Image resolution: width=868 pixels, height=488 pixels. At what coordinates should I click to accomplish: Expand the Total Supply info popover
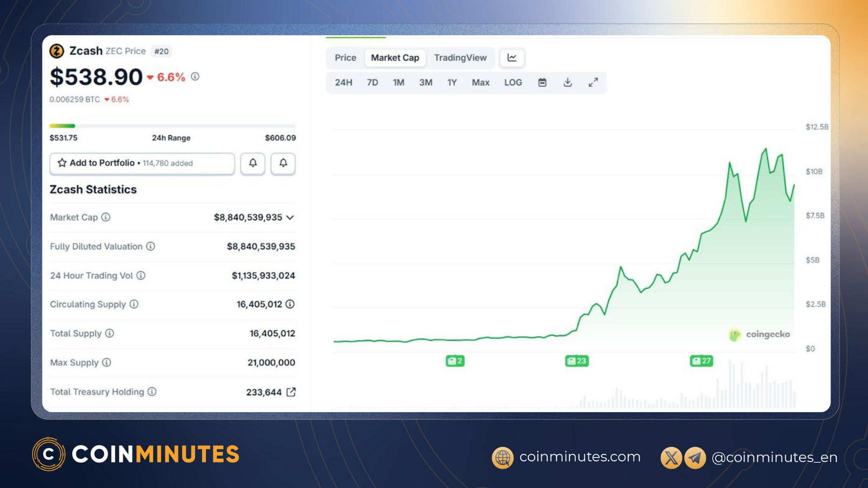(x=109, y=333)
